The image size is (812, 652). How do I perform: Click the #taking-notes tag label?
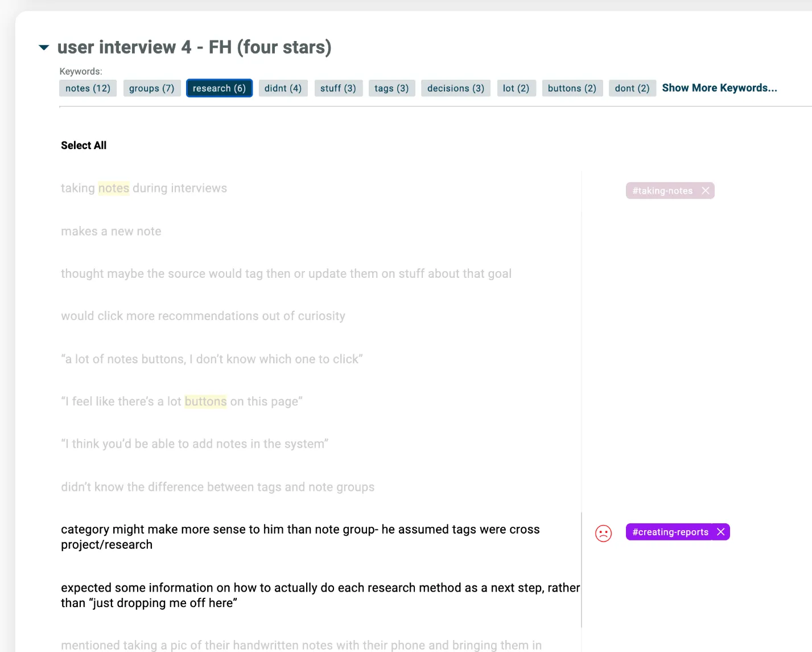tap(662, 191)
